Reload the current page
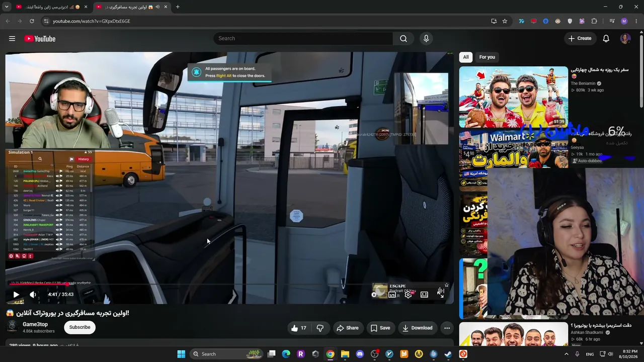The height and width of the screenshot is (362, 644). [32, 21]
